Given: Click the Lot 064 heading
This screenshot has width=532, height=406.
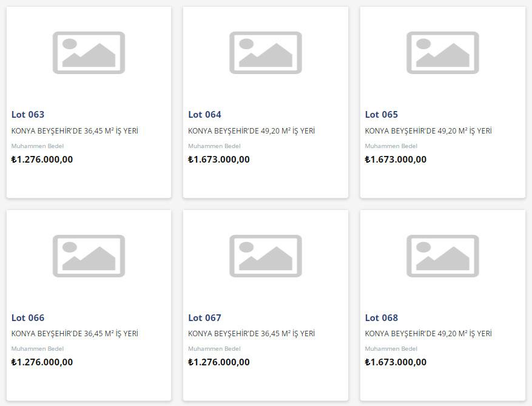Looking at the screenshot, I should [204, 115].
